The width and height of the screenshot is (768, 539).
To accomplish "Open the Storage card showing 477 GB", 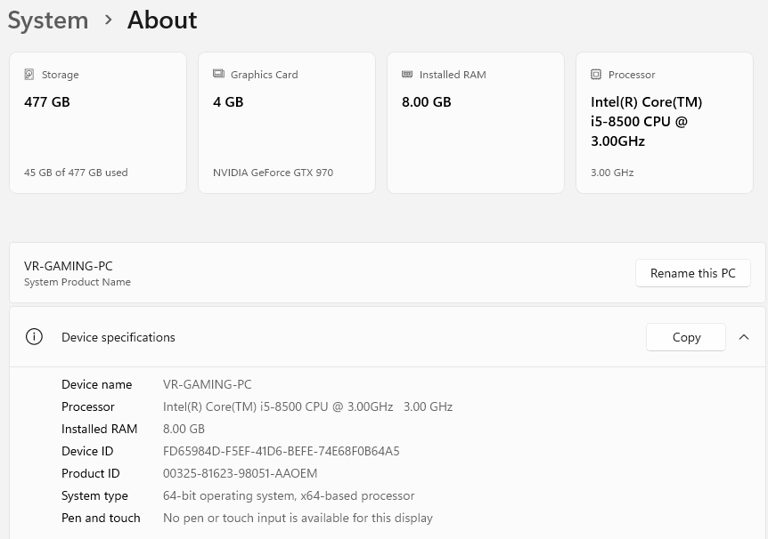I will (97, 122).
